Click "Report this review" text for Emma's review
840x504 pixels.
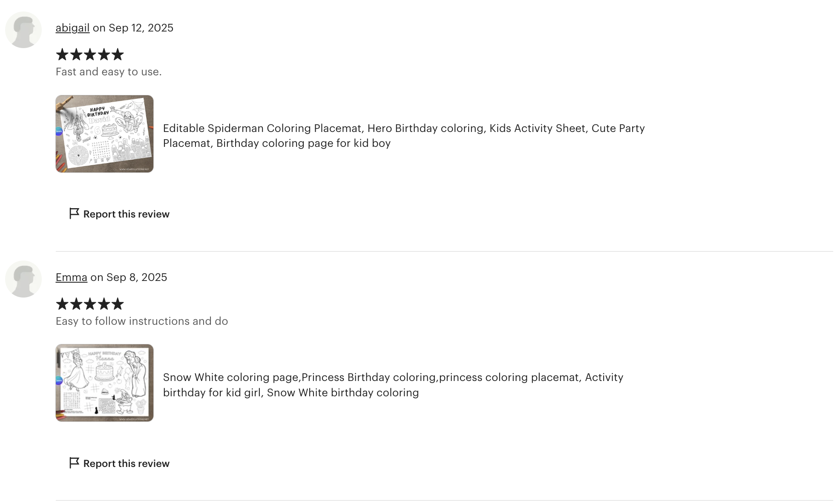[126, 464]
